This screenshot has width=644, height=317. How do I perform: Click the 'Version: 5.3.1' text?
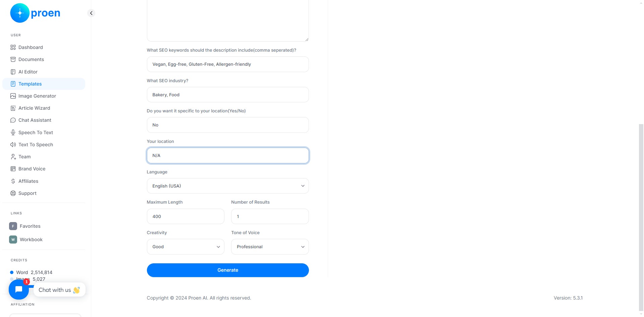[x=568, y=298]
